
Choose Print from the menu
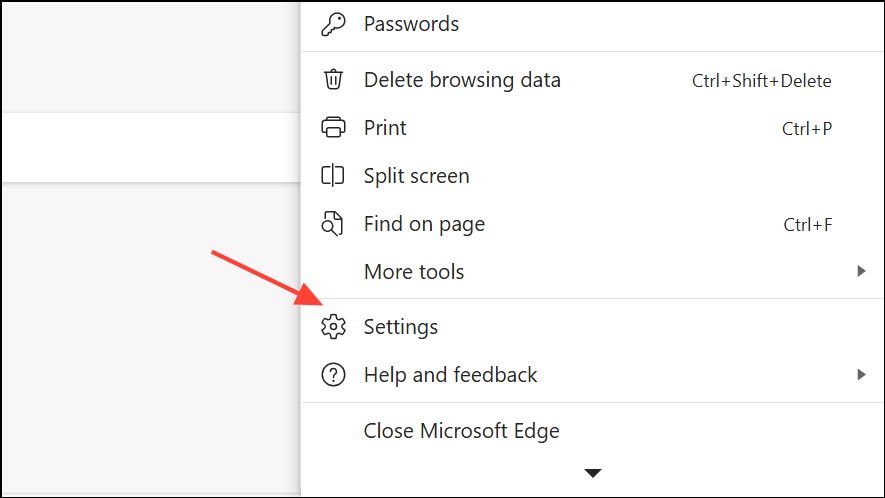(385, 128)
